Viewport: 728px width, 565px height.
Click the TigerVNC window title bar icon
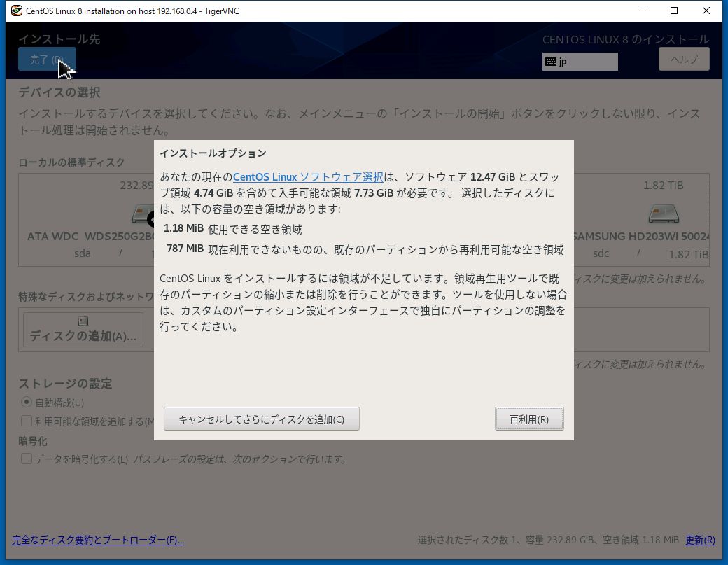(x=16, y=11)
